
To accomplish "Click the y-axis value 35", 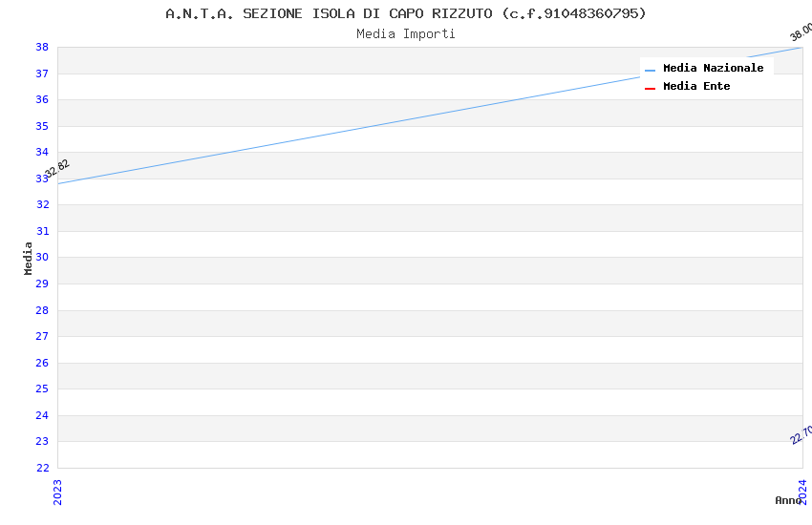I will point(42,126).
